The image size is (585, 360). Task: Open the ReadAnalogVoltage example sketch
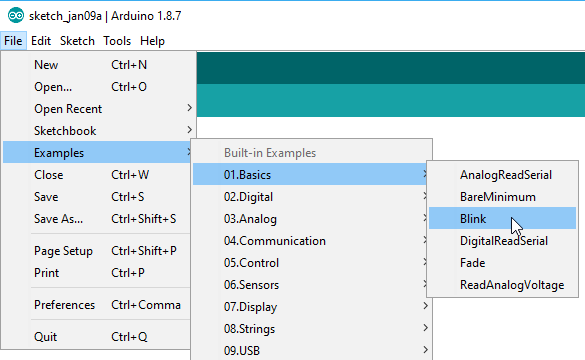tap(503, 285)
